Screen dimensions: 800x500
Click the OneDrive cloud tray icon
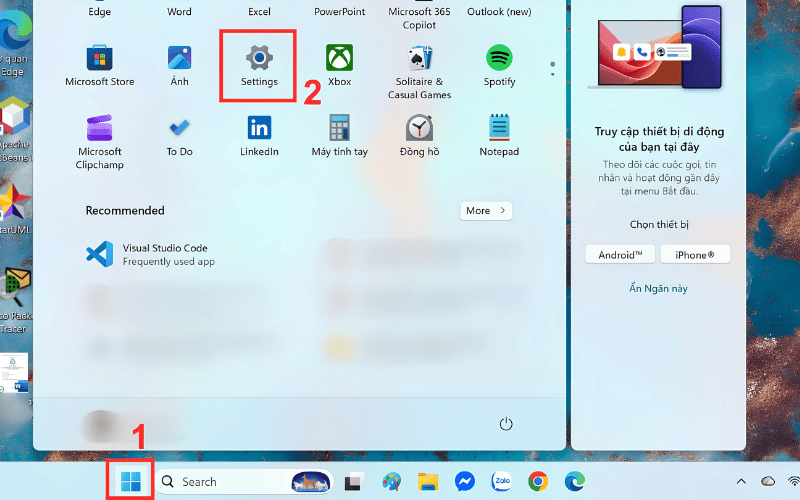(768, 481)
